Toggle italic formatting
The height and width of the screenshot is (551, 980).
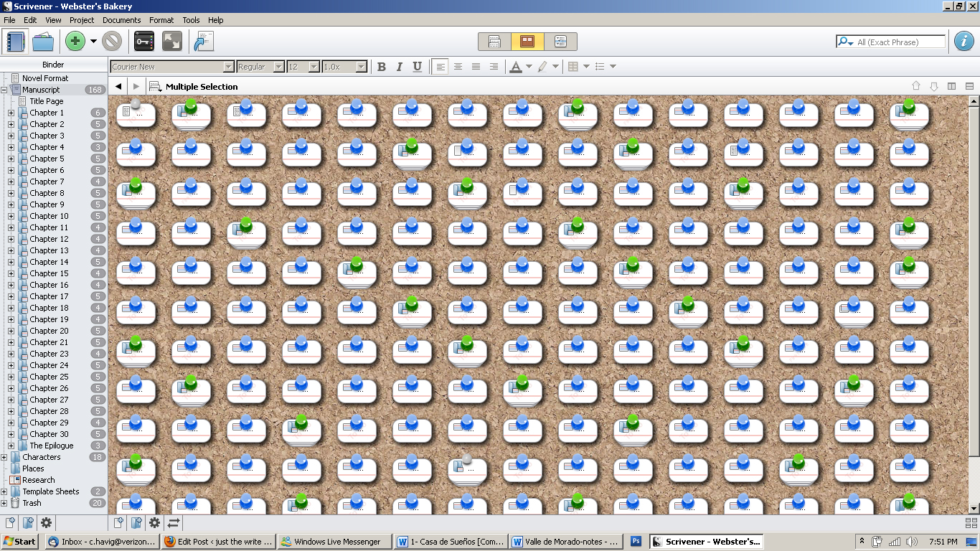click(x=400, y=67)
